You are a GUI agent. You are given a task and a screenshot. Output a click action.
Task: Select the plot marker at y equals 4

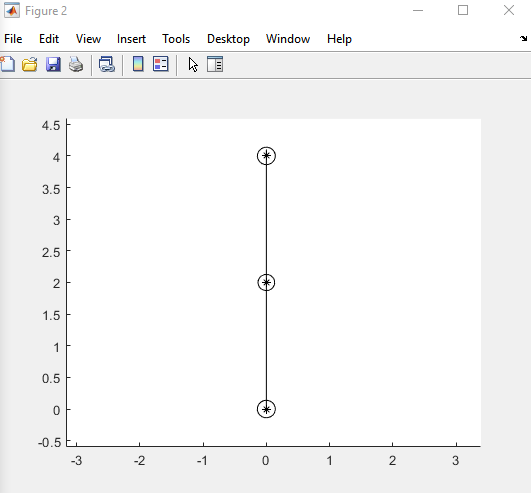[266, 156]
